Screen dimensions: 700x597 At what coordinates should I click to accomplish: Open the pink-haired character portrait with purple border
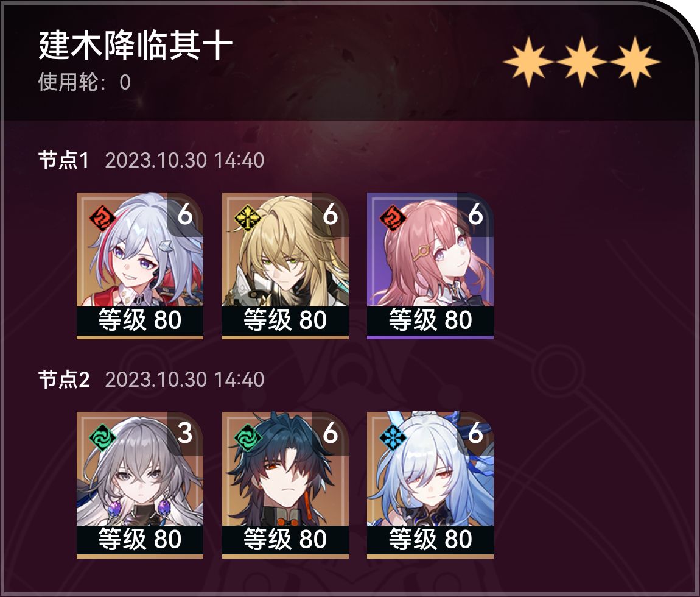coord(430,266)
